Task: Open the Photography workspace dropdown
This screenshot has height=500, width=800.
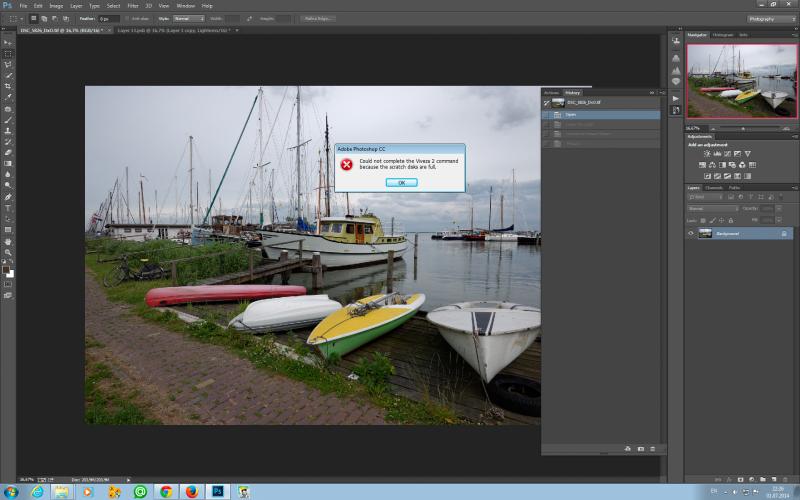Action: tap(772, 19)
